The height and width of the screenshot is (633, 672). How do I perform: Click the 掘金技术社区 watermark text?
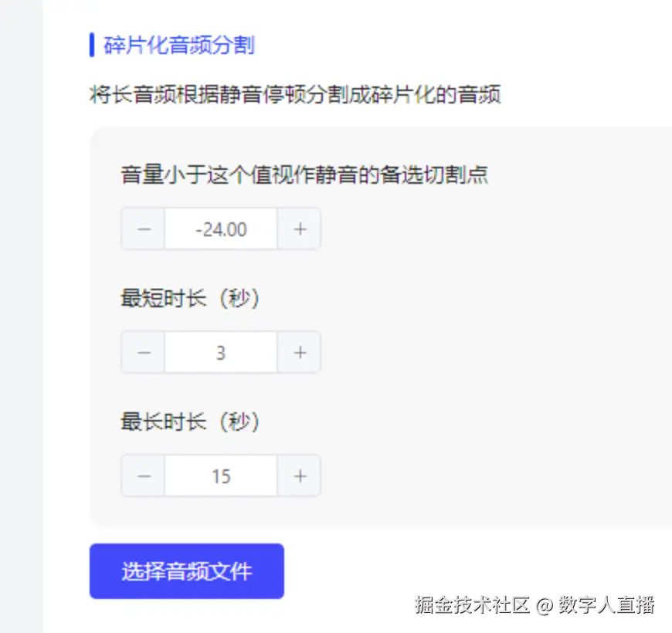(471, 604)
